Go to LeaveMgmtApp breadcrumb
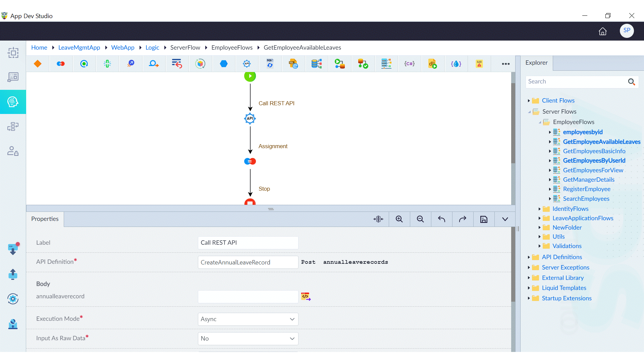The width and height of the screenshot is (644, 362). point(79,48)
